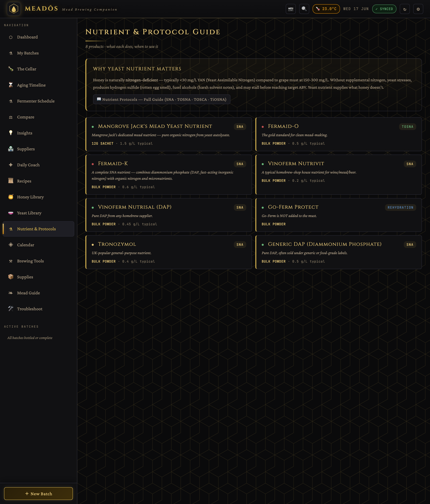Click the Nutrient & Protocols flask icon
Screen dimensions: 430x504
[x=11, y=229]
